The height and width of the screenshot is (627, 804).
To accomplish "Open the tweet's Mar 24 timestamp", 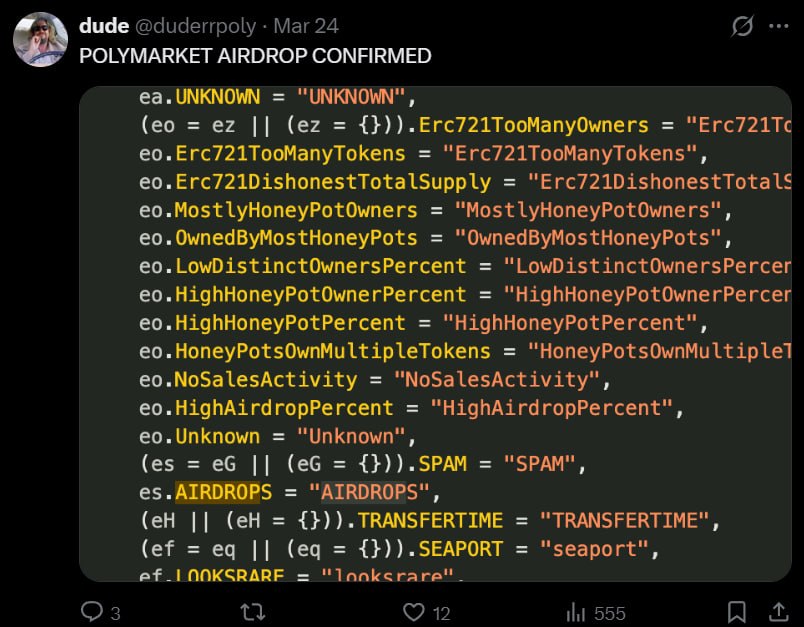I will pos(306,26).
